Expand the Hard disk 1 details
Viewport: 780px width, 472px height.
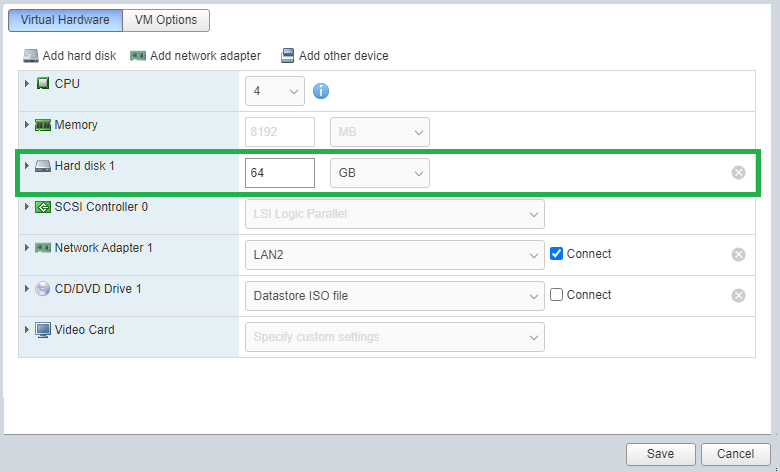click(27, 166)
